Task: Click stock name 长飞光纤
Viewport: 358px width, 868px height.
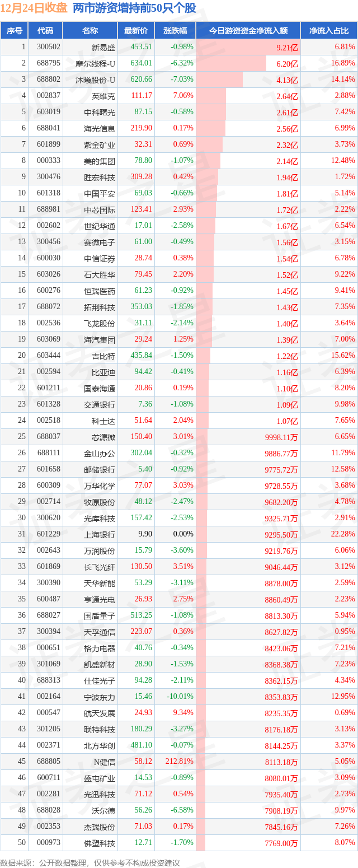Action: coord(100,567)
